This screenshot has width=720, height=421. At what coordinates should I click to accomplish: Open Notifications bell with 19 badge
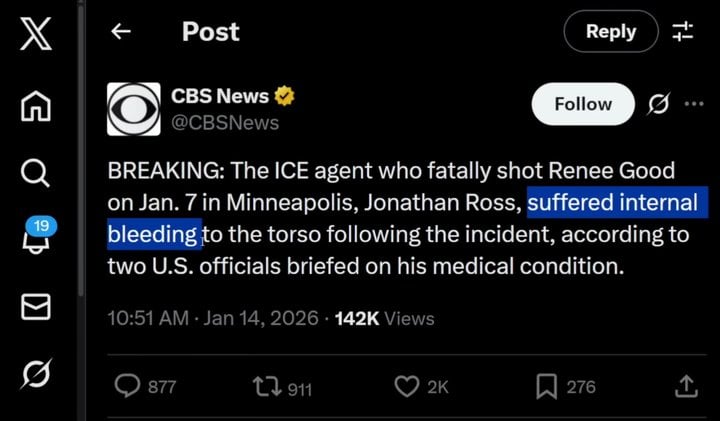(37, 240)
